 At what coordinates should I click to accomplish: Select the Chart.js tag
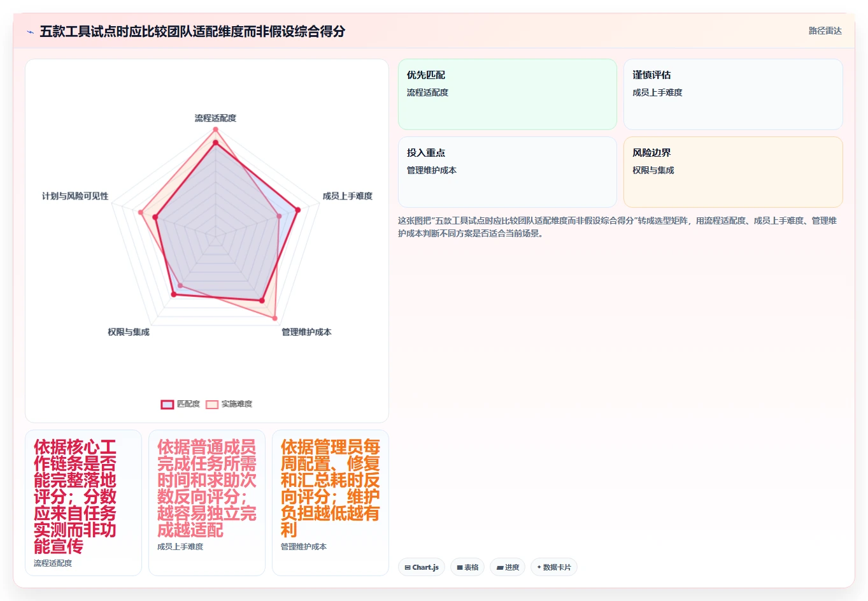pyautogui.click(x=422, y=567)
